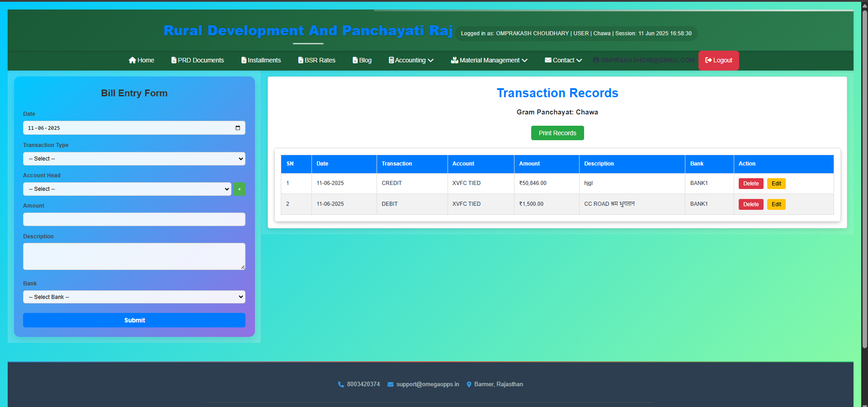Click the green plus beside Account Head
This screenshot has height=407, width=868.
click(239, 189)
